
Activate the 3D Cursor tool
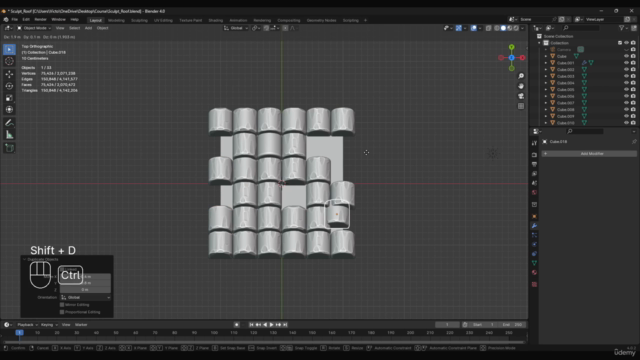pyautogui.click(x=9, y=61)
